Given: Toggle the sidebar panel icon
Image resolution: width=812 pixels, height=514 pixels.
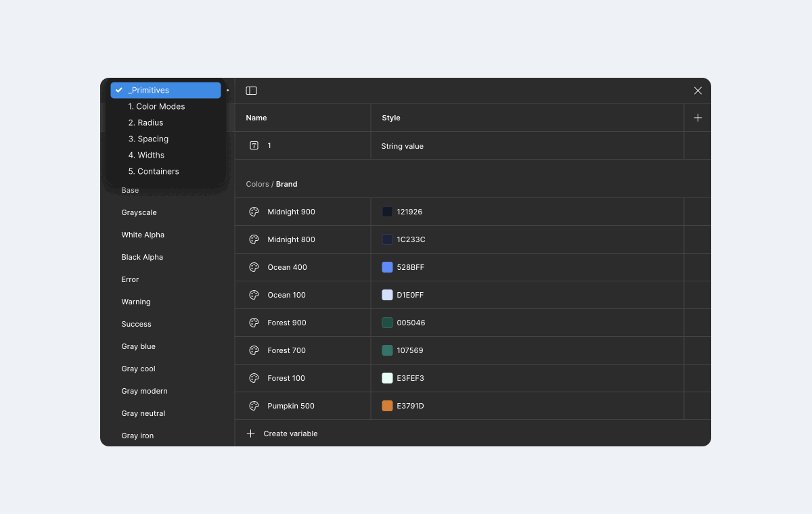Looking at the screenshot, I should pyautogui.click(x=251, y=91).
